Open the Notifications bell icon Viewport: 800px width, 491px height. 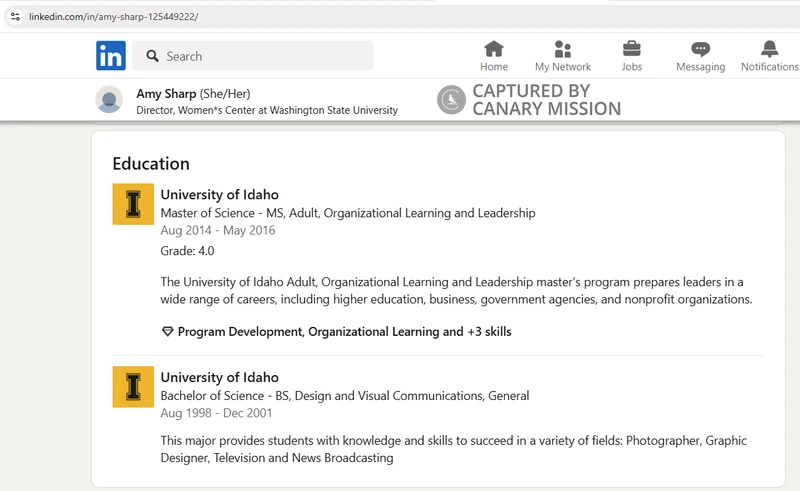[x=769, y=49]
